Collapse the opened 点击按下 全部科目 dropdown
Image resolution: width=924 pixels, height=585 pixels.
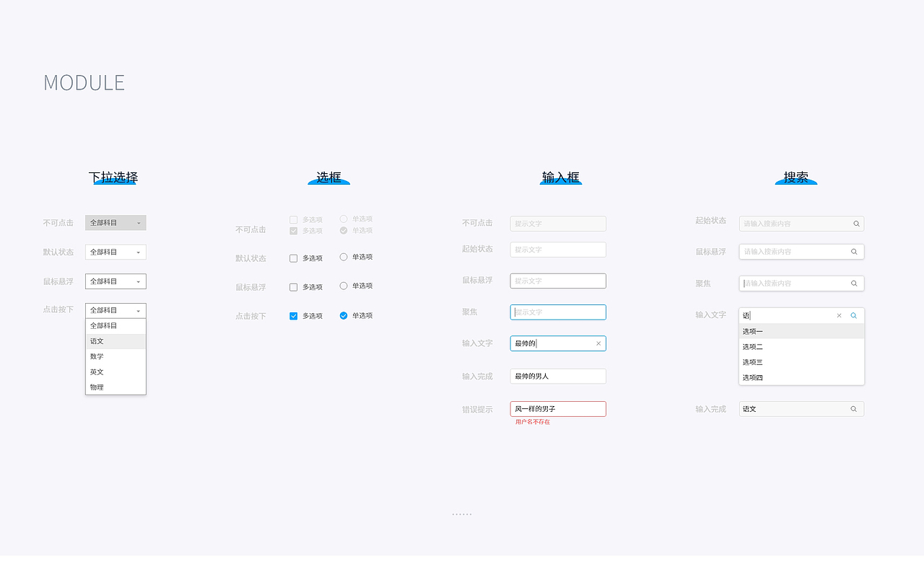click(x=115, y=310)
